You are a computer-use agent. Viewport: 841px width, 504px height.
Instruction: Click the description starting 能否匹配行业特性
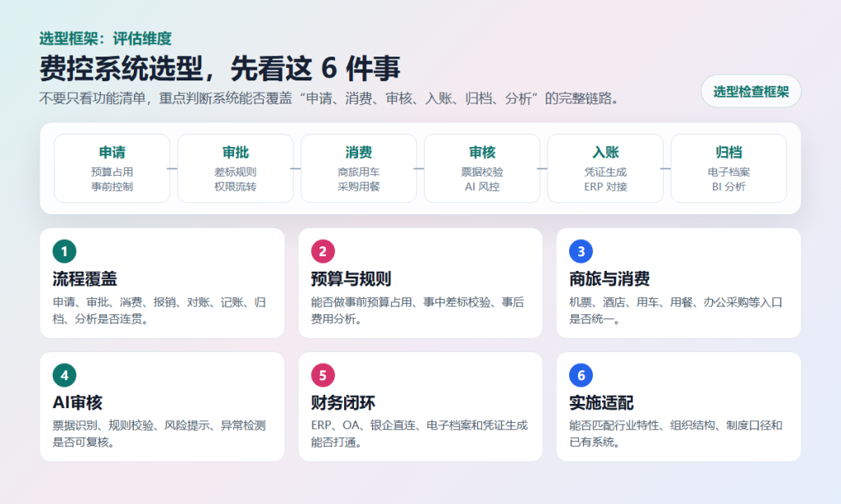click(x=676, y=433)
